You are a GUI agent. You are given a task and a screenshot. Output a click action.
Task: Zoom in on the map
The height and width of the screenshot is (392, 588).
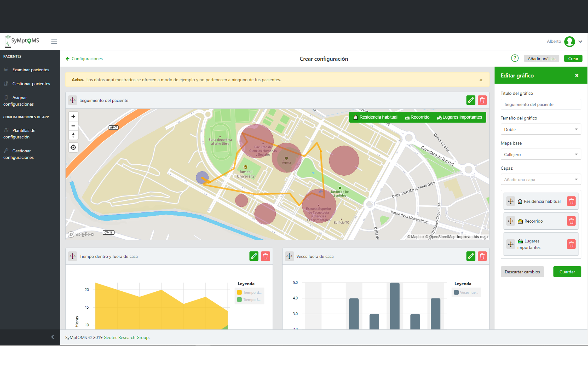(73, 117)
